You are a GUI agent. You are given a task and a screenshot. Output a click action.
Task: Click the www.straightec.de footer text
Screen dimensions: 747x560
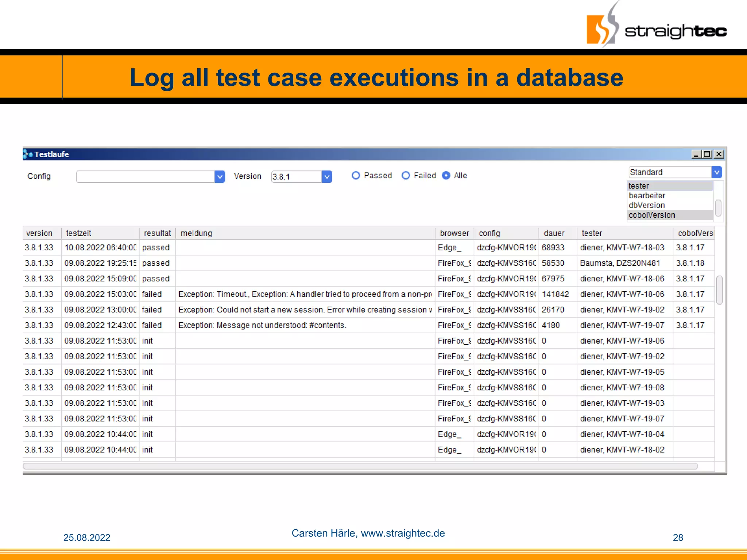point(403,533)
